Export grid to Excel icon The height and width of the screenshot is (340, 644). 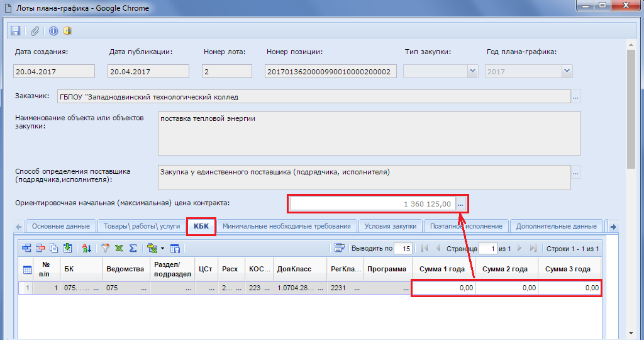(x=119, y=248)
